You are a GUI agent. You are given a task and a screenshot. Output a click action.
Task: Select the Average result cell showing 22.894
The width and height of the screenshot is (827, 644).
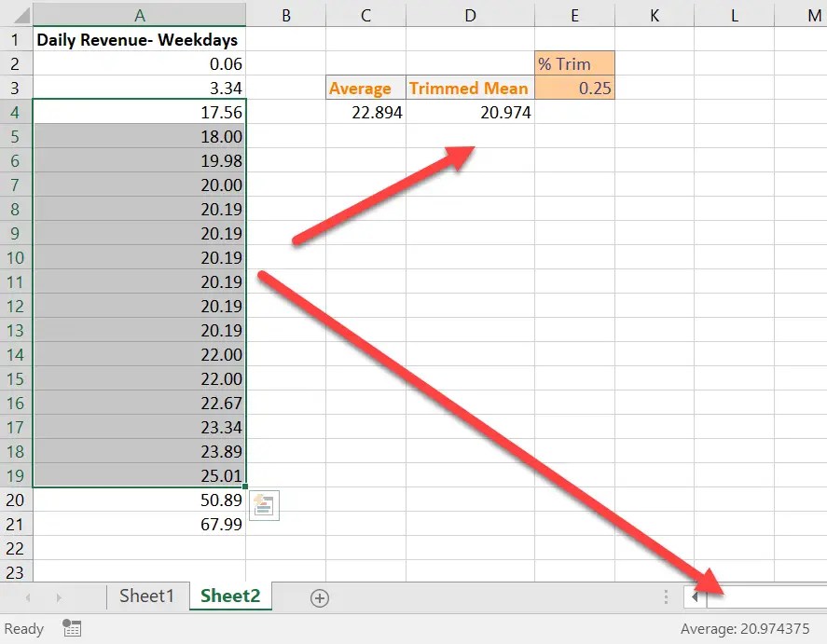[x=365, y=112]
